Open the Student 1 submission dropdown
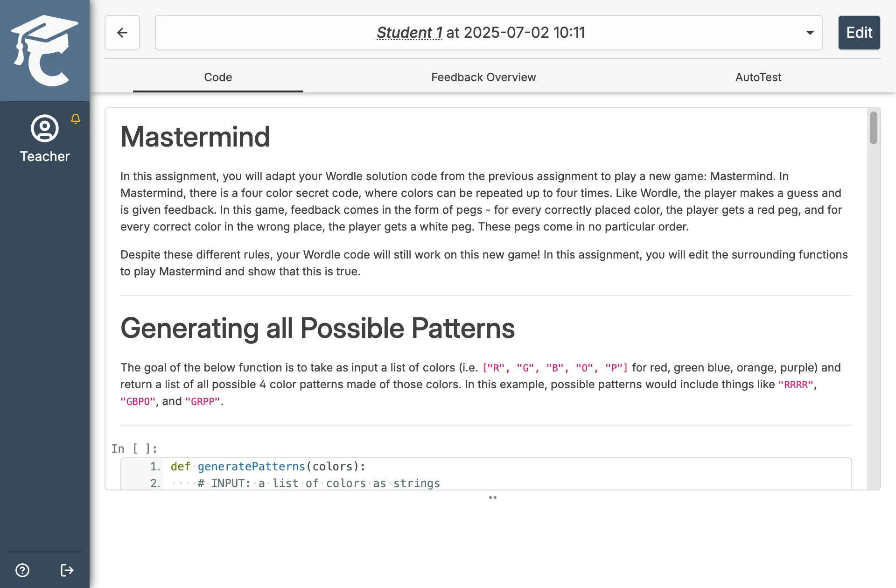Screen dimensions: 896x588 489,33
